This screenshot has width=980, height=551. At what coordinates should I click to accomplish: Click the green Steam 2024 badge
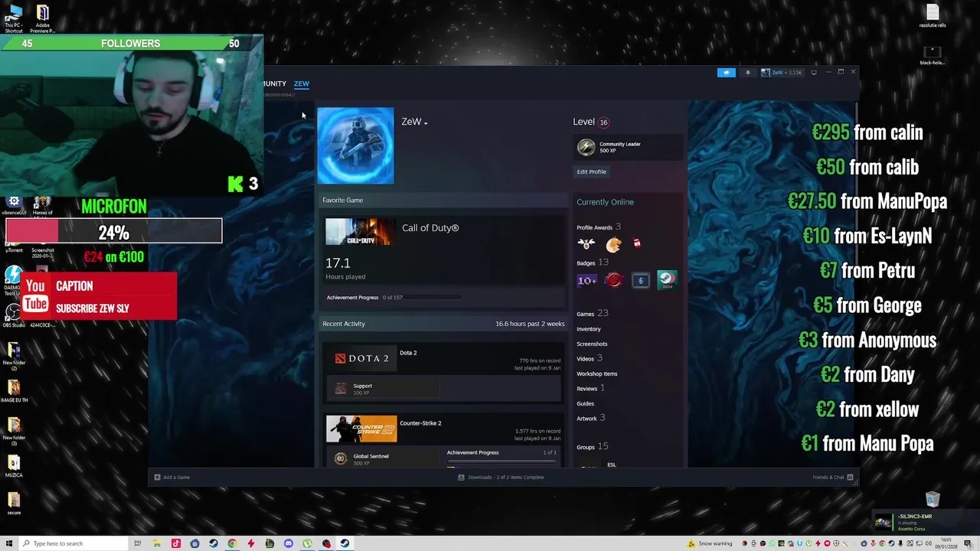tap(667, 280)
